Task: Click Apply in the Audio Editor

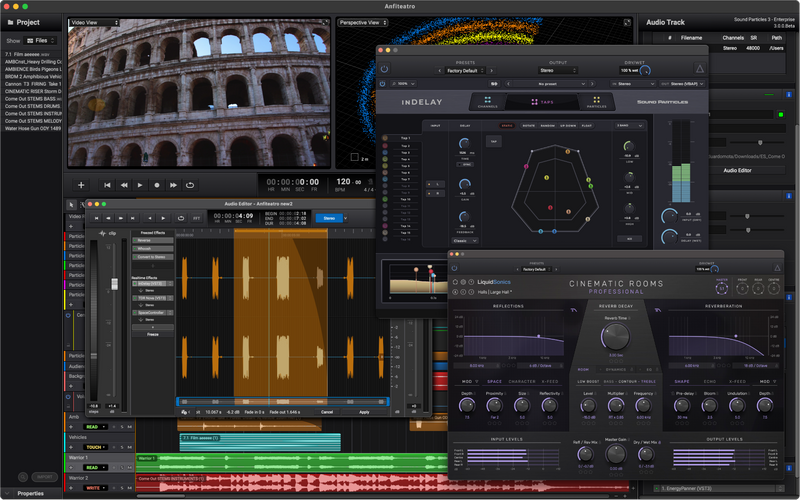Action: pos(363,411)
